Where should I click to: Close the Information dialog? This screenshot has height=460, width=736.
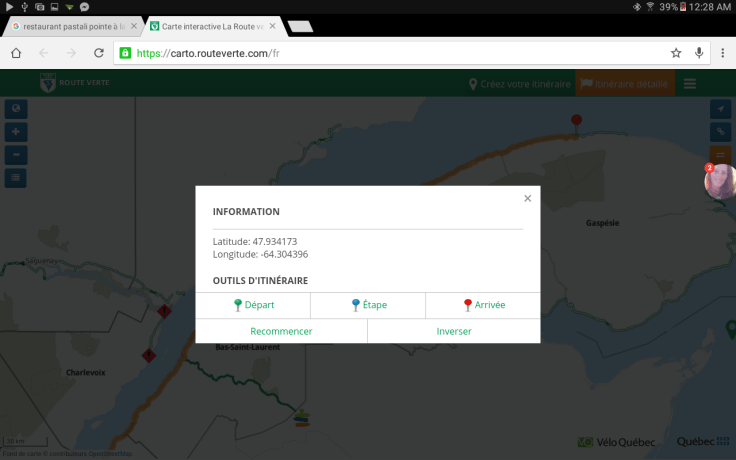527,198
